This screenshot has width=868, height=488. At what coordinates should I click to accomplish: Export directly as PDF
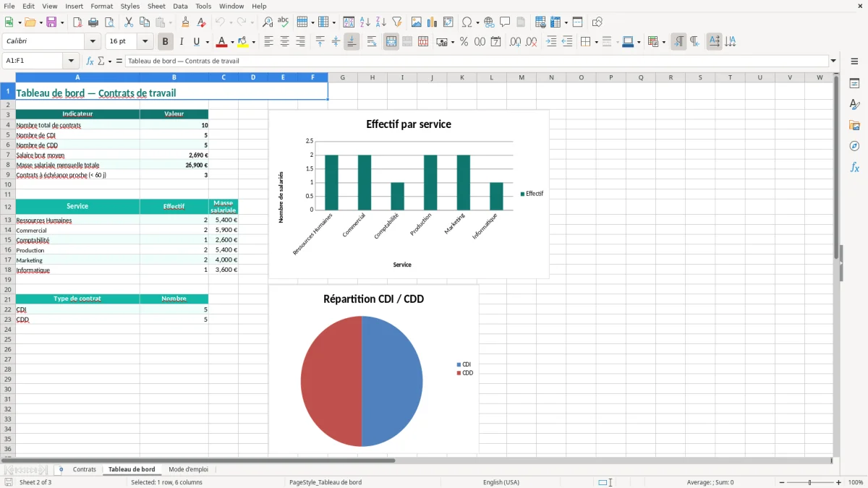[77, 22]
